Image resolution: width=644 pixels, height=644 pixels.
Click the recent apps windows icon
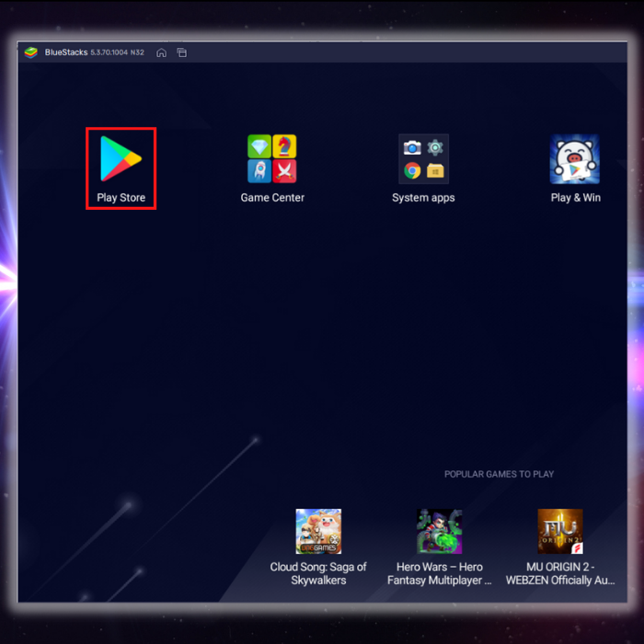(x=182, y=52)
